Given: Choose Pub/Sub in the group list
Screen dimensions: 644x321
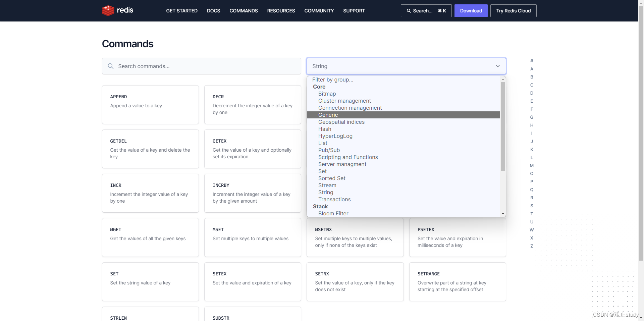Looking at the screenshot, I should (404, 150).
